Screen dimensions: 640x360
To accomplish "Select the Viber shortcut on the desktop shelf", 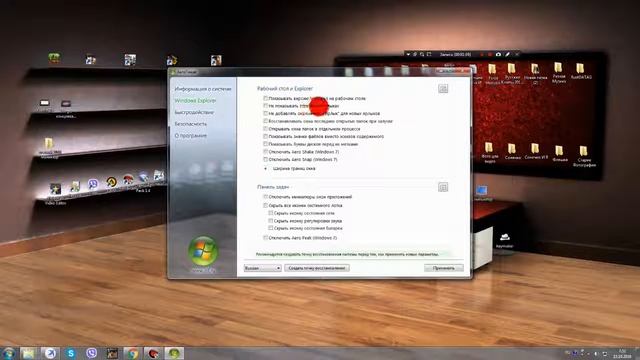I will coord(93,184).
